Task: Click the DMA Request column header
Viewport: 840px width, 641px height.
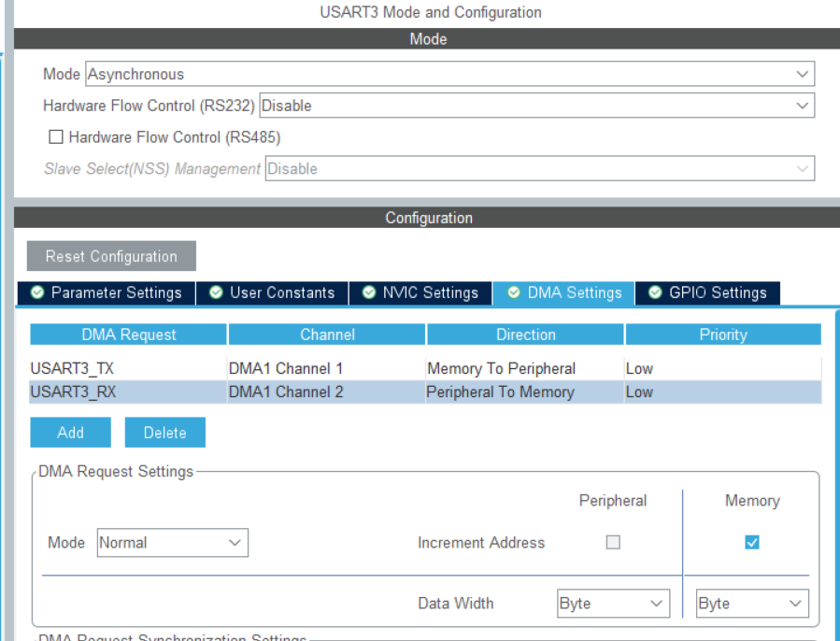Action: 128,335
